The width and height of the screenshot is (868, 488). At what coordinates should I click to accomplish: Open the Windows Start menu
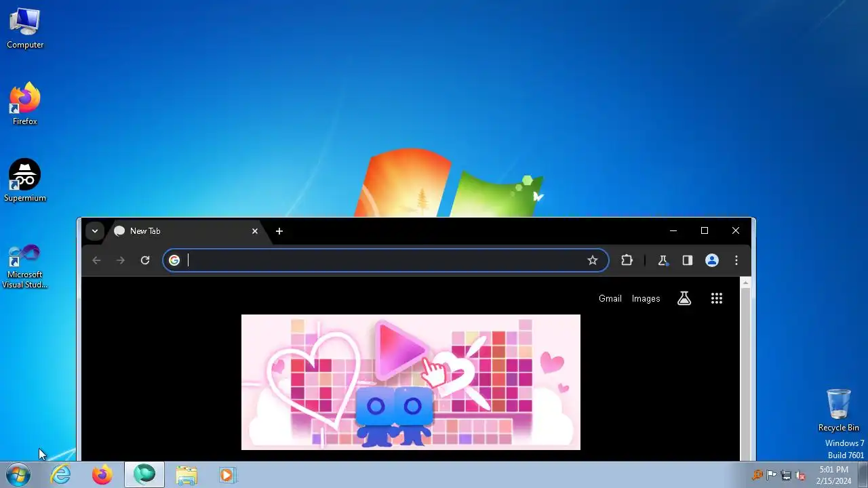coord(18,474)
